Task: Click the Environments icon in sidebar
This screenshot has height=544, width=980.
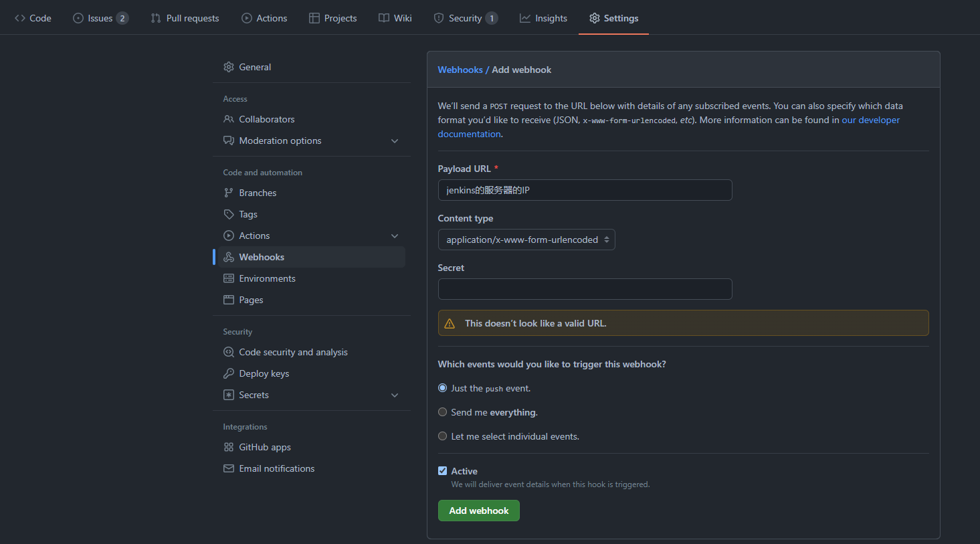Action: point(229,278)
